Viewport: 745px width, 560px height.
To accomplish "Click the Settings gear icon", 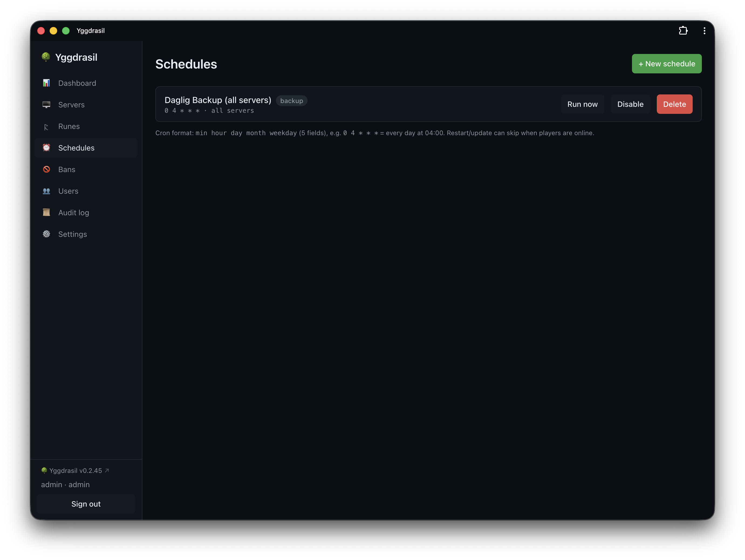I will tap(46, 234).
